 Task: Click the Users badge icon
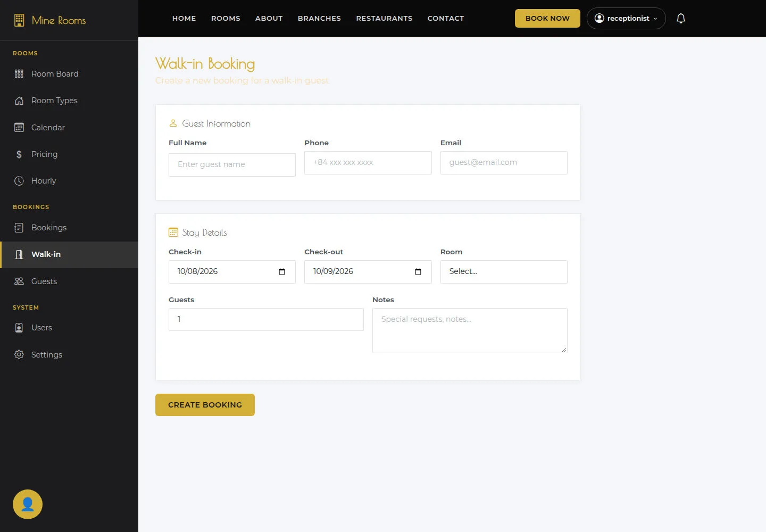coord(19,328)
